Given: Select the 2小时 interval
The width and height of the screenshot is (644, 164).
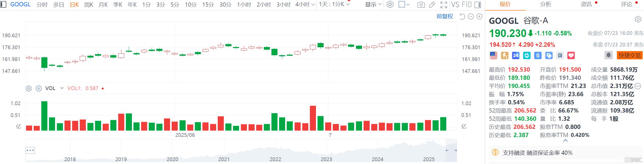Looking at the screenshot, I should pyautogui.click(x=264, y=5).
